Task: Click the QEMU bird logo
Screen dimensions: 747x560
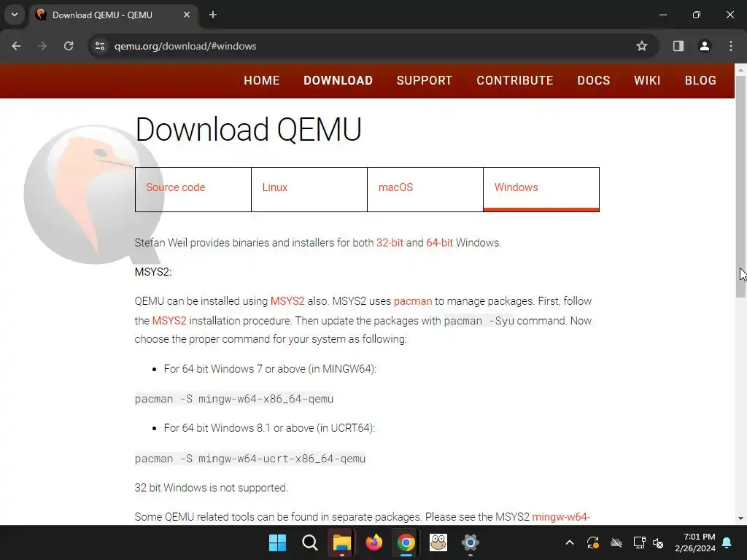Action: (x=93, y=194)
